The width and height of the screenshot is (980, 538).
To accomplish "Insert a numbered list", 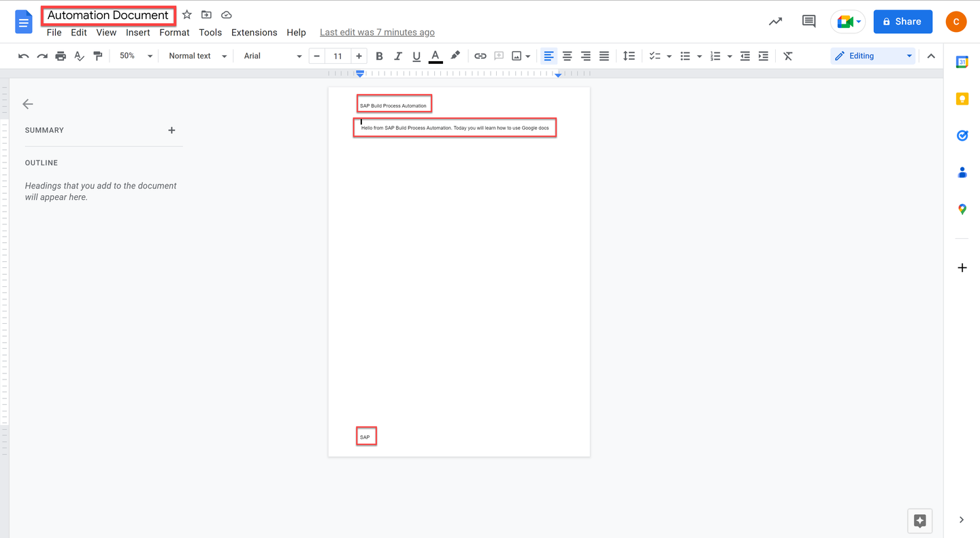I will [x=715, y=56].
